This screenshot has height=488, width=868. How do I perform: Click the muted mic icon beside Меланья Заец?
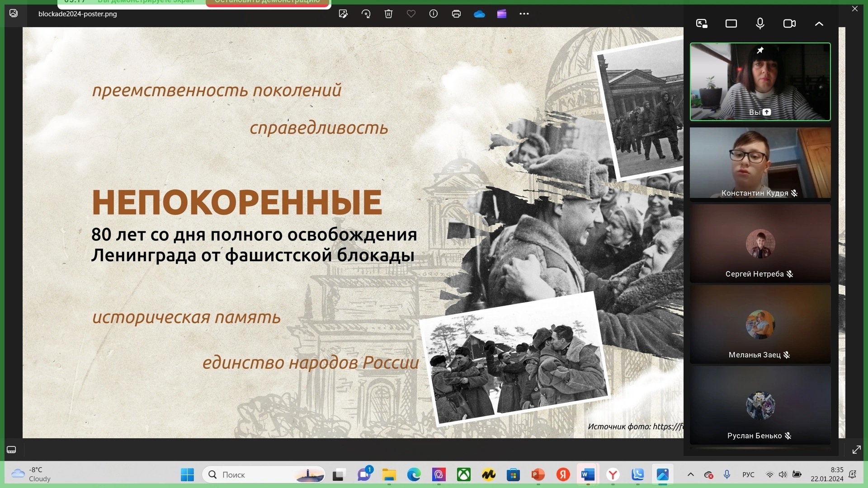coord(787,355)
